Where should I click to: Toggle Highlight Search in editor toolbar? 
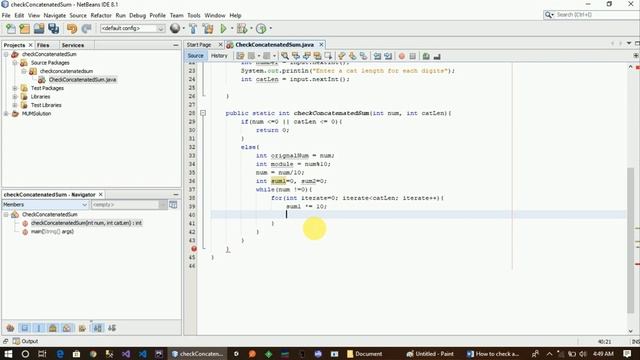(317, 56)
